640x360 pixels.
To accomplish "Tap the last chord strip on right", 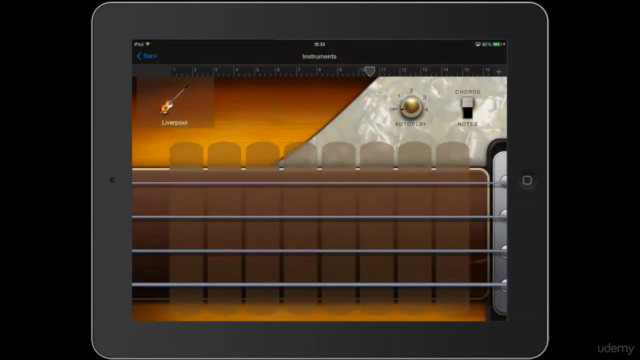I will click(453, 229).
